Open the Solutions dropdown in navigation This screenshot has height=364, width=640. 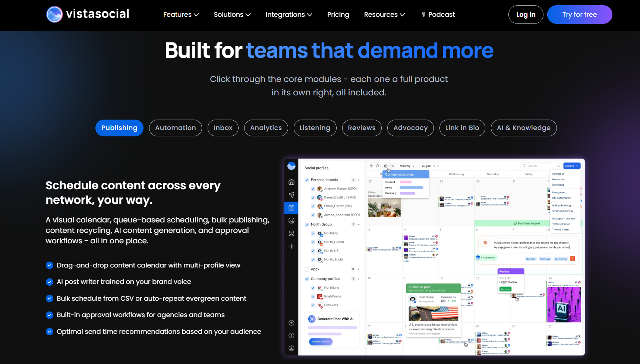point(232,15)
